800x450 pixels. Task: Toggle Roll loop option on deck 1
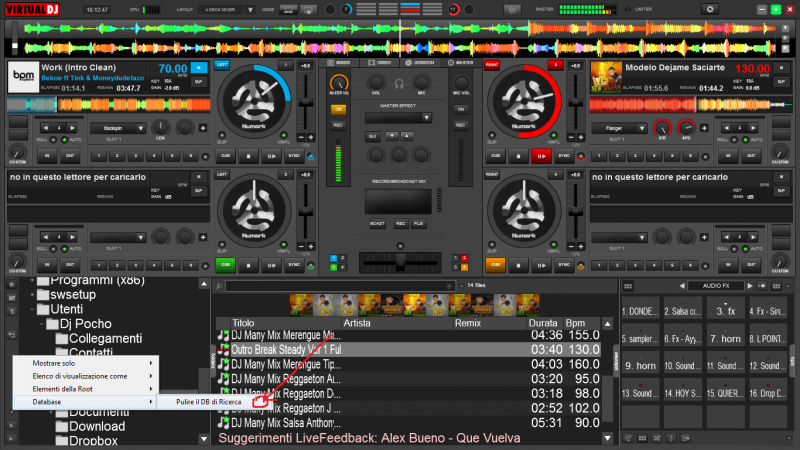pos(53,139)
